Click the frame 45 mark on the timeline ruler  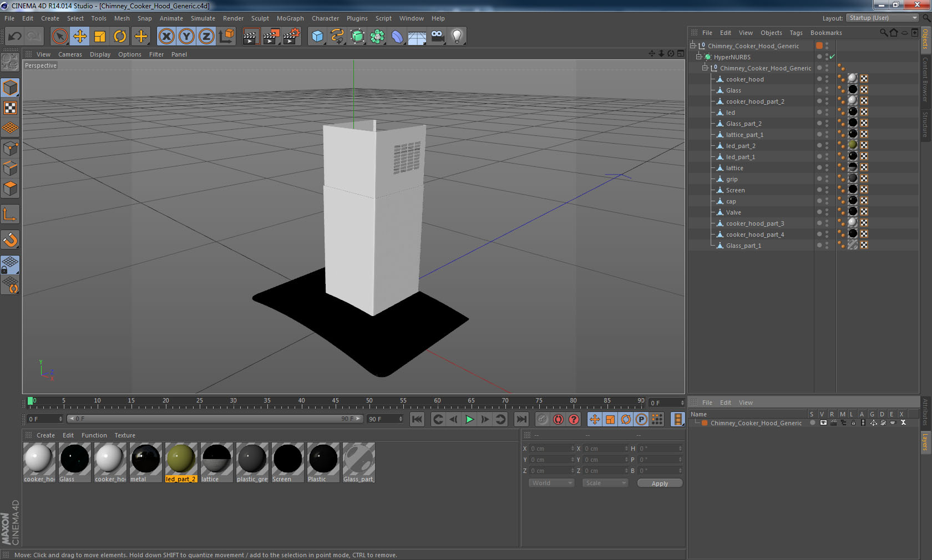[x=335, y=401]
